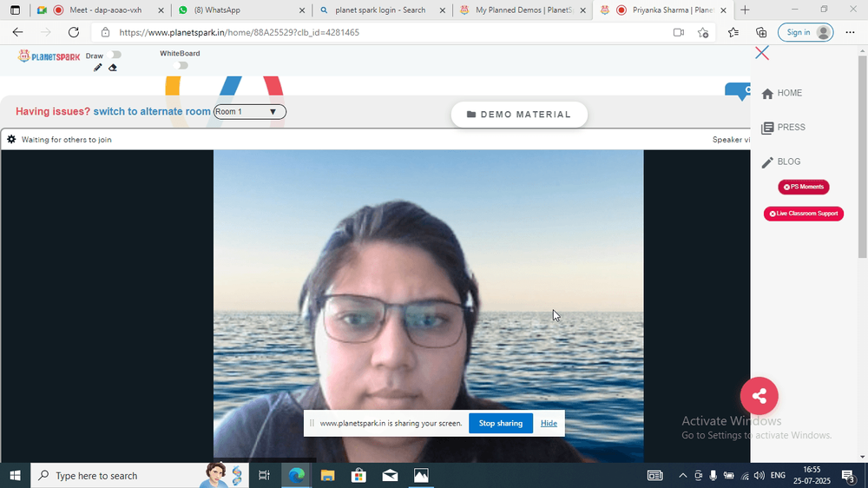Open the Windows Start menu

[x=15, y=476]
